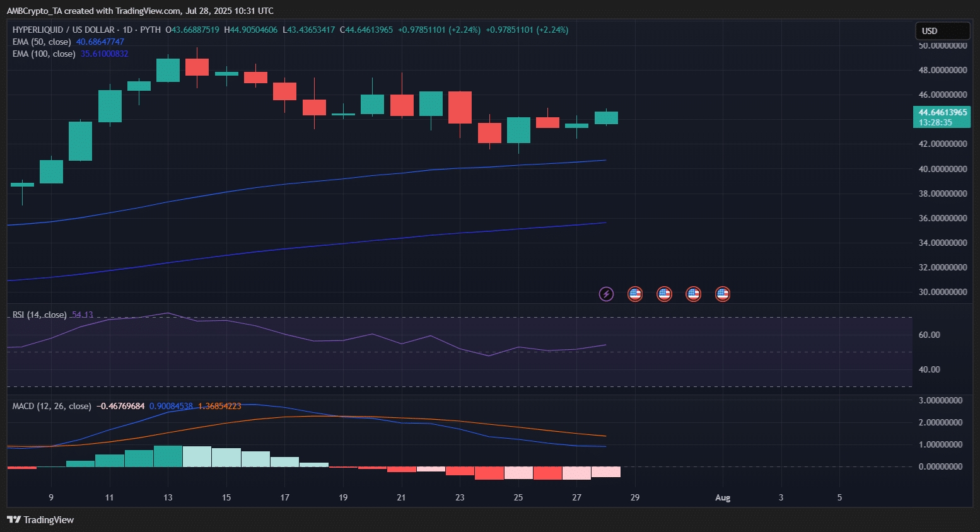Click the orange MACD signal value 1.36854223
Viewport: 980px width, 532px height.
219,406
